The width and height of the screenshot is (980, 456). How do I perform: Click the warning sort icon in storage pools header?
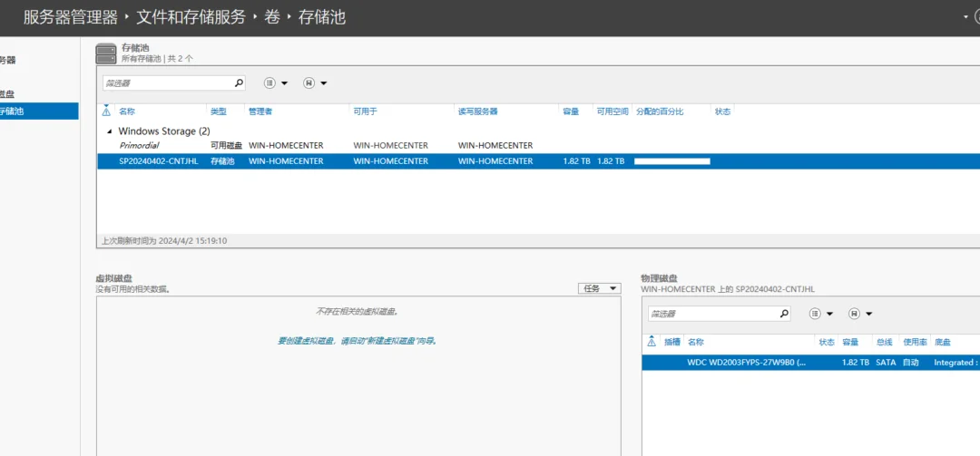point(106,112)
